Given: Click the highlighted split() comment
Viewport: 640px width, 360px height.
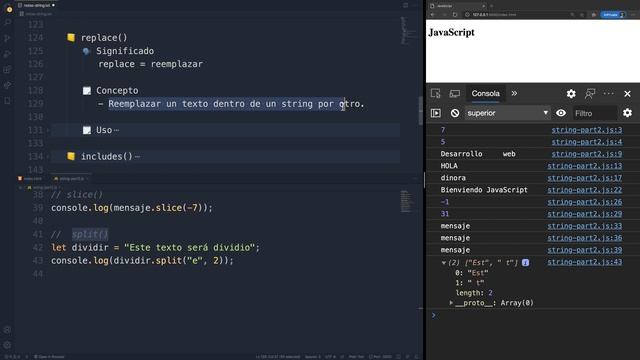Looking at the screenshot, I should (x=90, y=234).
